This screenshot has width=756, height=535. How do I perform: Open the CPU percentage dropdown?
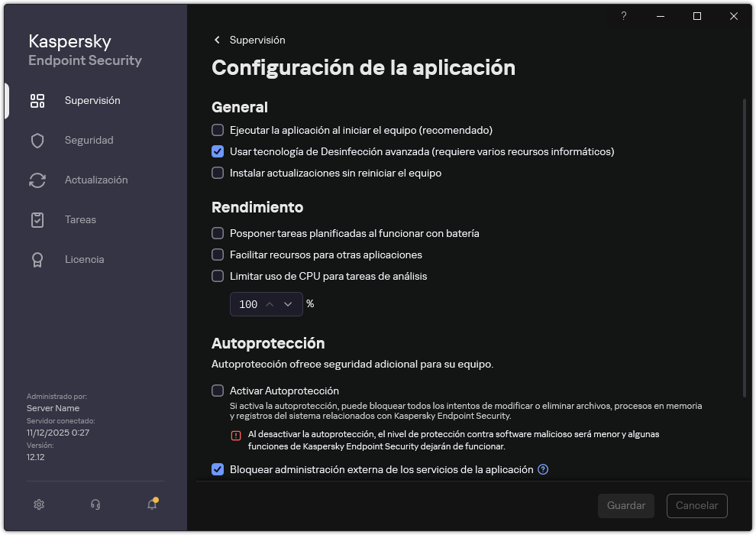tap(289, 304)
